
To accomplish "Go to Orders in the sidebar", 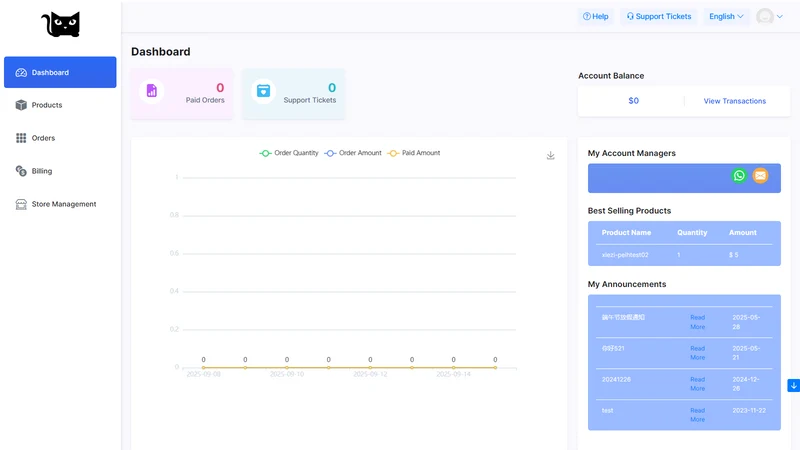I will point(60,138).
